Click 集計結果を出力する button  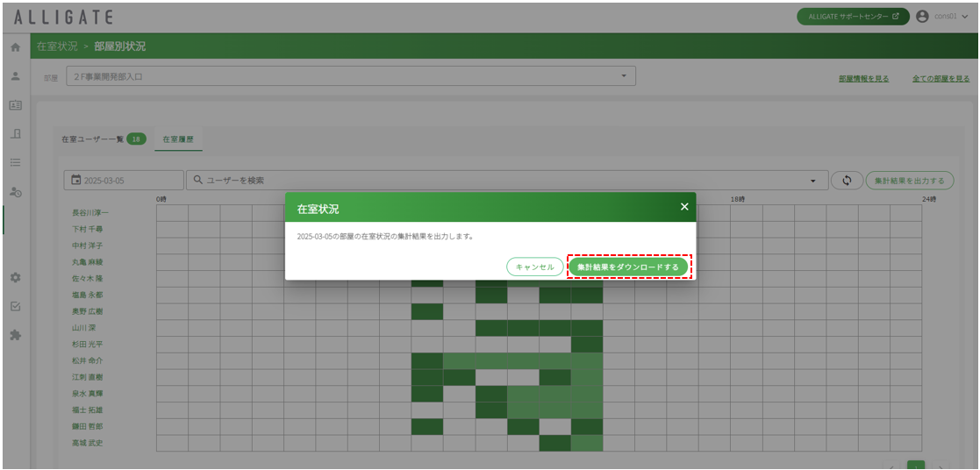click(910, 180)
